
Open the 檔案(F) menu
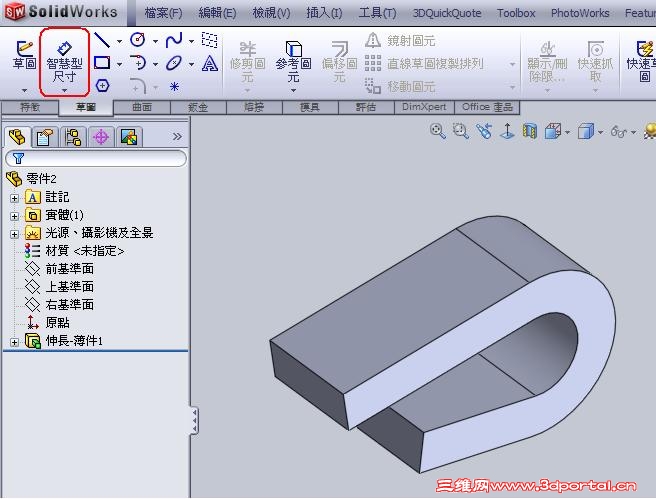pyautogui.click(x=163, y=13)
